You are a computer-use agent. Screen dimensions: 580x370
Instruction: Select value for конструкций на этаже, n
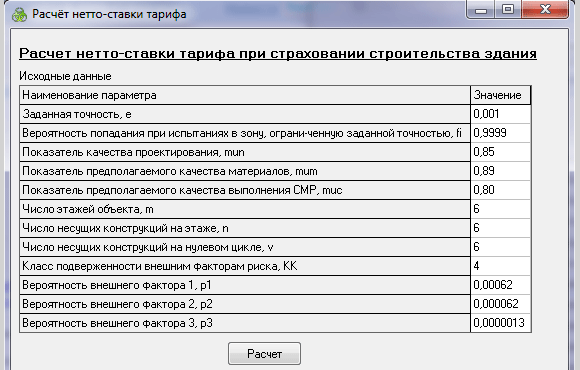click(500, 228)
